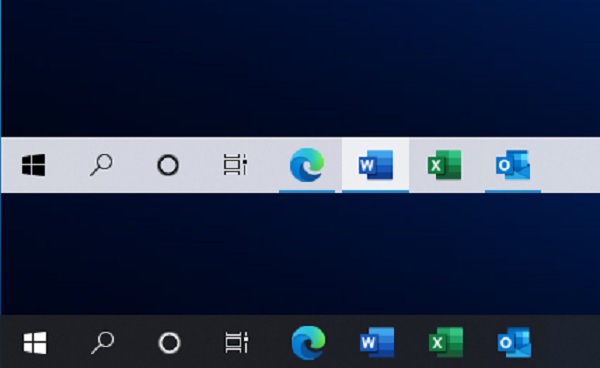The image size is (600, 368).
Task: Launch Excel from the dark taskbar
Action: point(446,342)
